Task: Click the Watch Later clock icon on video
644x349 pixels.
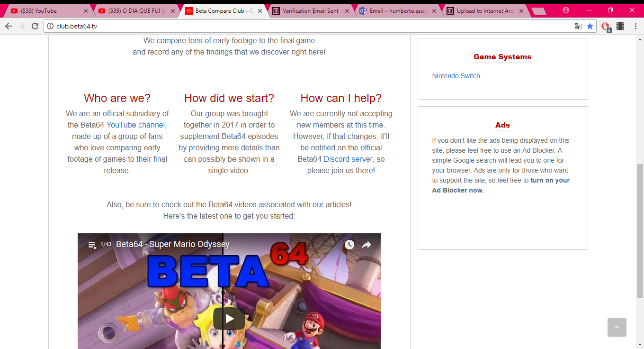Action: coord(349,245)
